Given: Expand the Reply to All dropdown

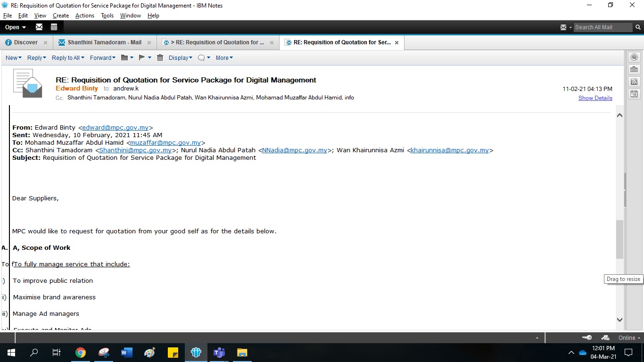Looking at the screenshot, I should coord(68,58).
